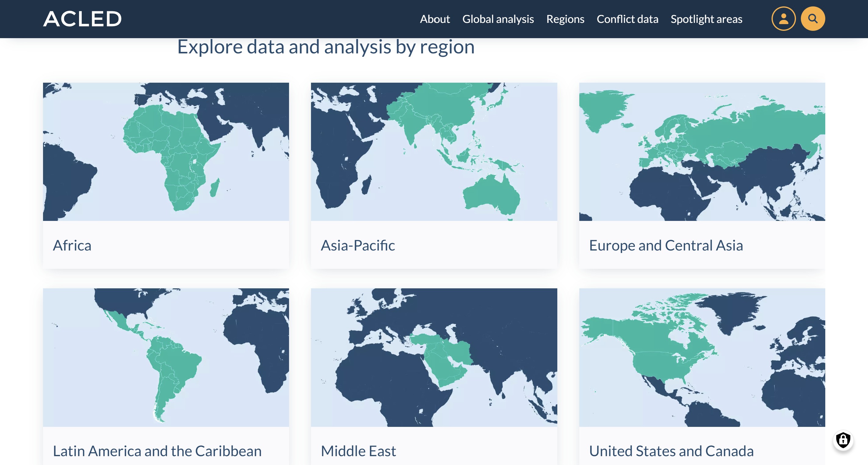Open the About menu

pyautogui.click(x=435, y=19)
